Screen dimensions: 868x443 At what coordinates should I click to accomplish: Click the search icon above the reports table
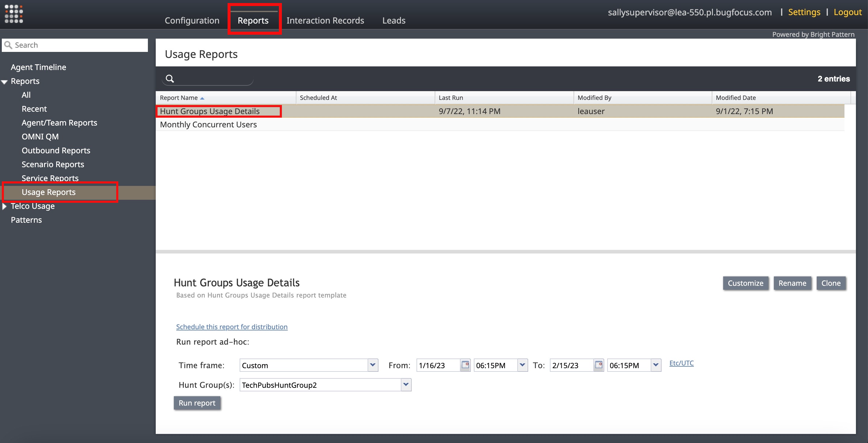(170, 79)
